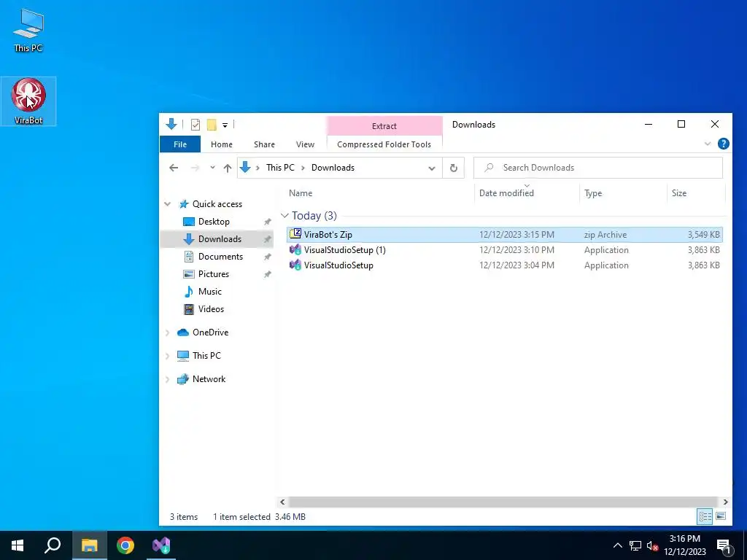This screenshot has width=747, height=560.
Task: Click the Forward navigation arrow
Action: [x=195, y=168]
